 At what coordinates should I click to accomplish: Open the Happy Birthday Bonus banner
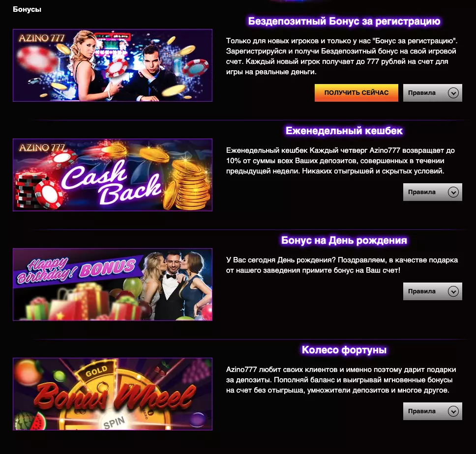tap(113, 284)
